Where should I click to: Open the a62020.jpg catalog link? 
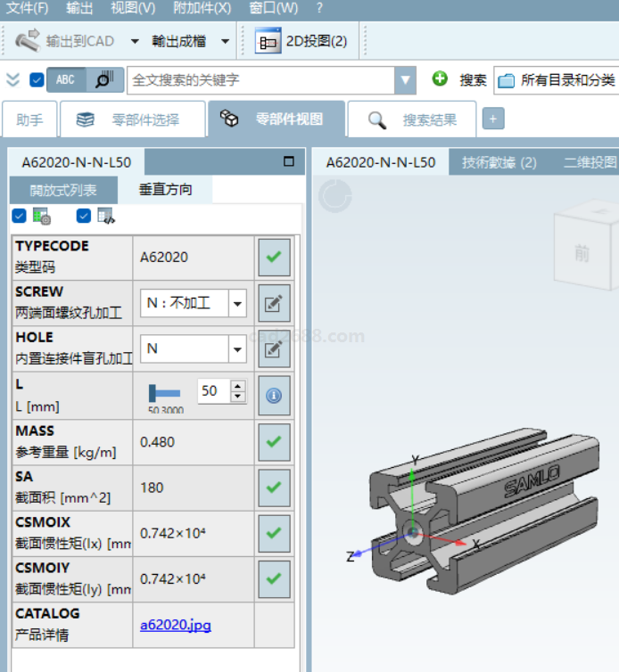click(176, 625)
